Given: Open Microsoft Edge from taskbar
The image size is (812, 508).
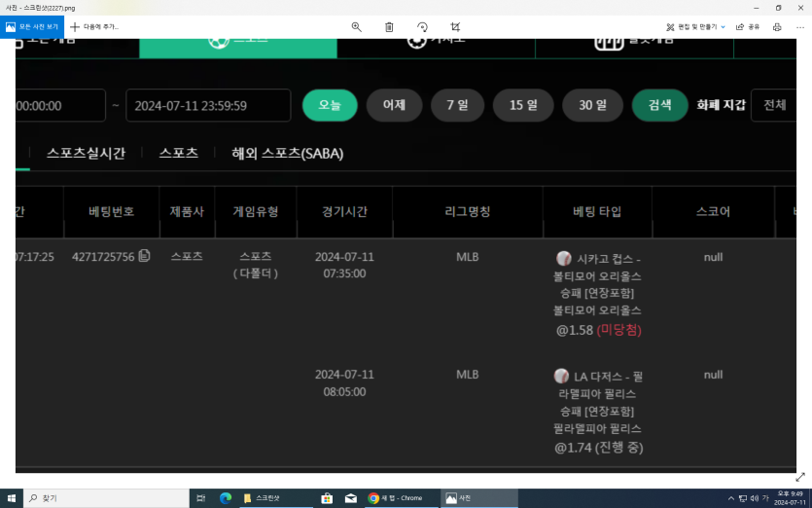Looking at the screenshot, I should (226, 498).
